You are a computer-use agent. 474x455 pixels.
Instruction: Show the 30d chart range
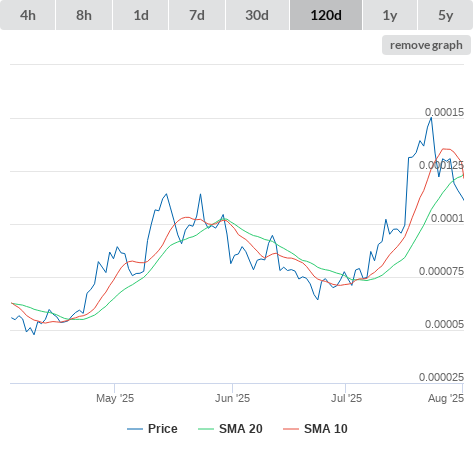pyautogui.click(x=257, y=15)
